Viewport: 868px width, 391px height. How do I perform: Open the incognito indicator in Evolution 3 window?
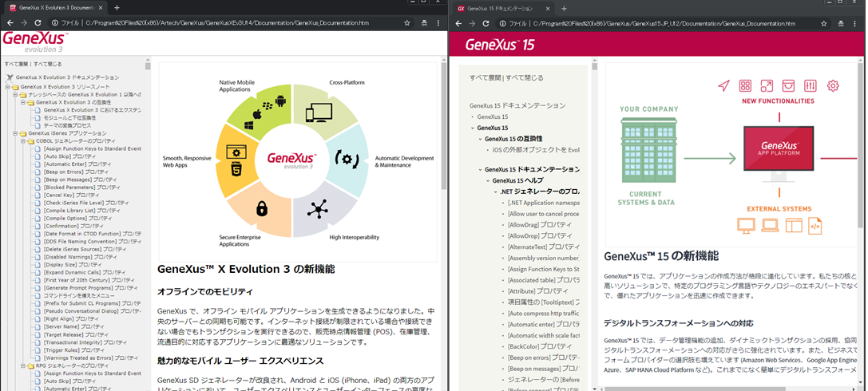[x=424, y=23]
